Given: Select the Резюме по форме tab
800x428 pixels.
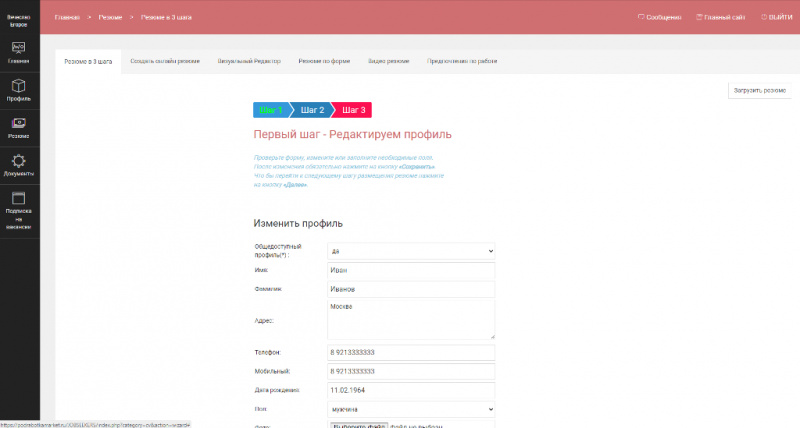Looking at the screenshot, I should [324, 61].
